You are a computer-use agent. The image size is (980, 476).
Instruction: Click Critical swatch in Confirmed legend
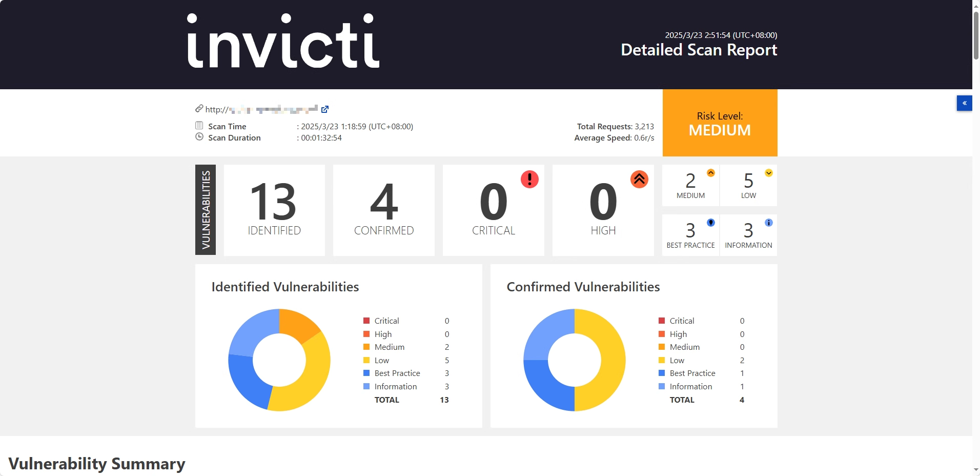[x=662, y=321]
